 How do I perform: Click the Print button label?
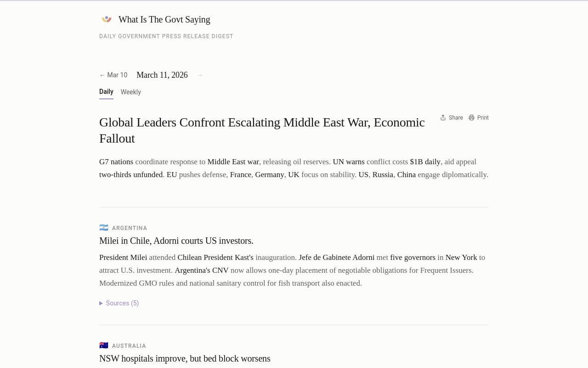tap(483, 118)
